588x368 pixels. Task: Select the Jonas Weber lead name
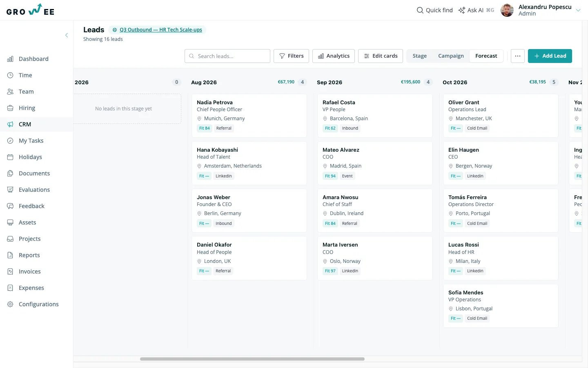213,197
